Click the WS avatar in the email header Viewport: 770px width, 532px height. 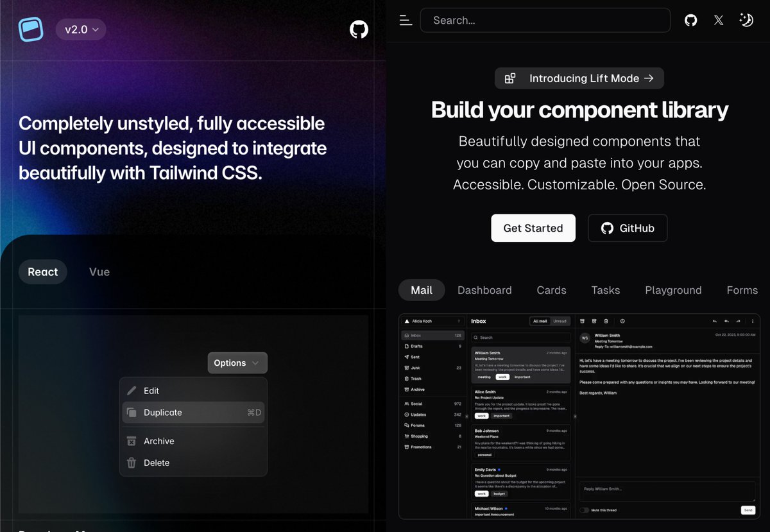pyautogui.click(x=585, y=338)
